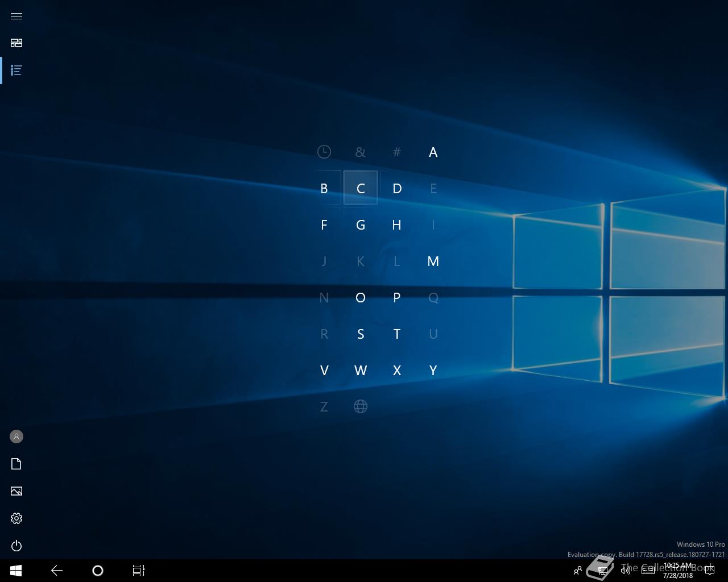Jump to Recently added via clock icon
Viewport: 728px width, 582px height.
pyautogui.click(x=324, y=152)
